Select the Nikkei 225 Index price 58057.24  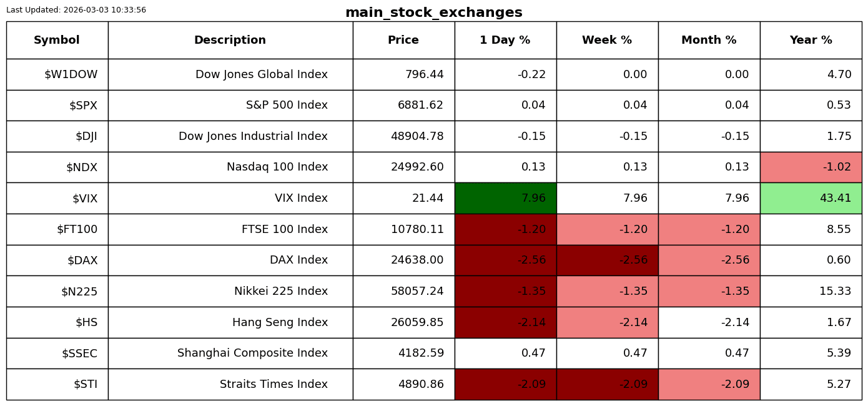click(x=417, y=291)
